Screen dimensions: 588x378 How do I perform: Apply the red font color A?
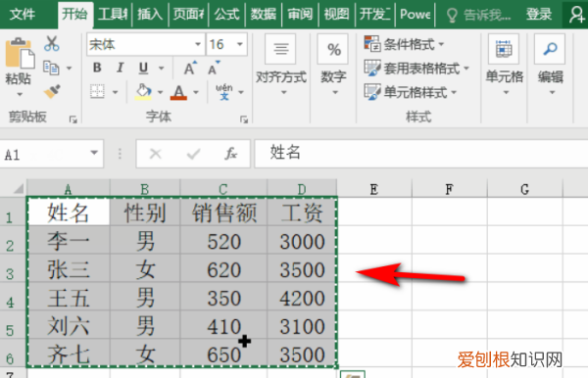tap(178, 92)
